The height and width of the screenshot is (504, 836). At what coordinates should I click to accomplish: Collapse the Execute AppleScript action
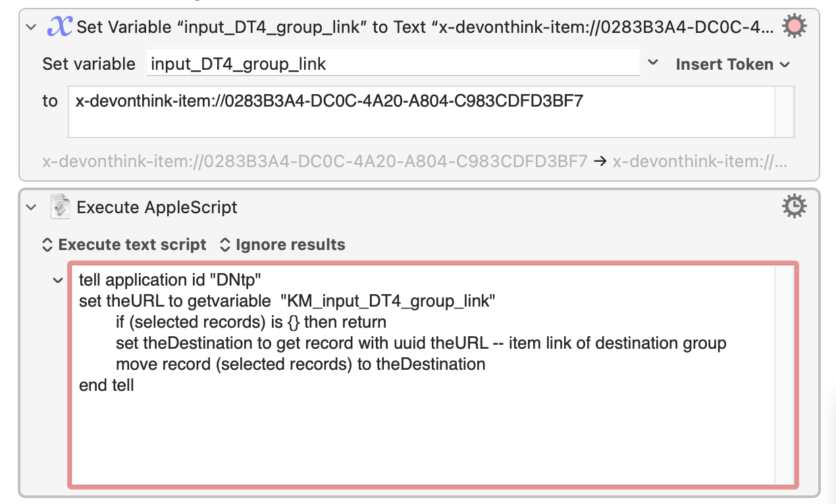(x=30, y=207)
